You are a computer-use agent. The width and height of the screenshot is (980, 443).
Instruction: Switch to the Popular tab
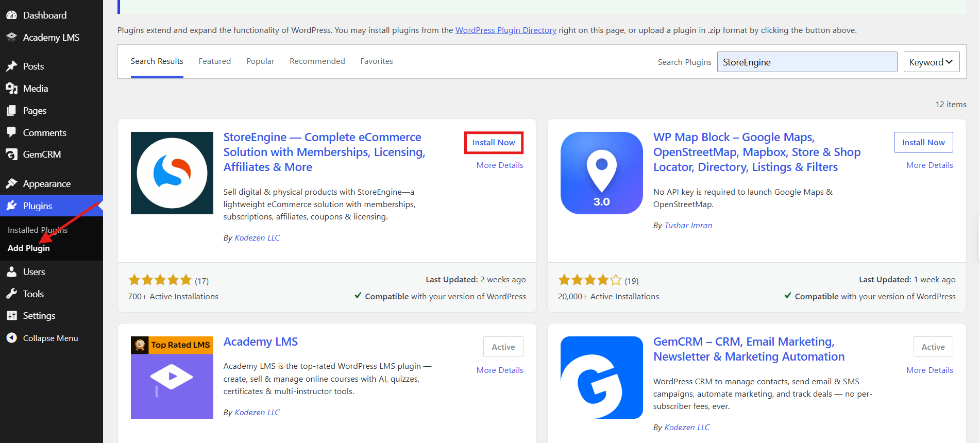(260, 61)
